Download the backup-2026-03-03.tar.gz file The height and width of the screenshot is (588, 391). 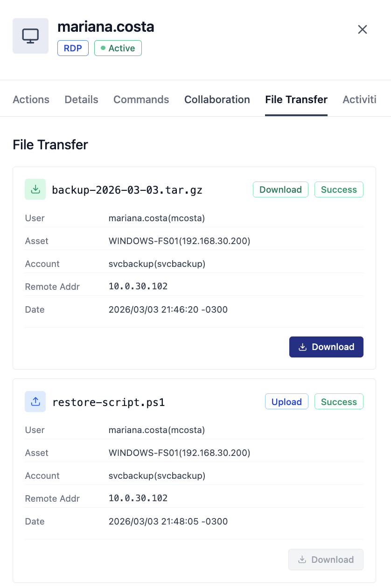326,347
